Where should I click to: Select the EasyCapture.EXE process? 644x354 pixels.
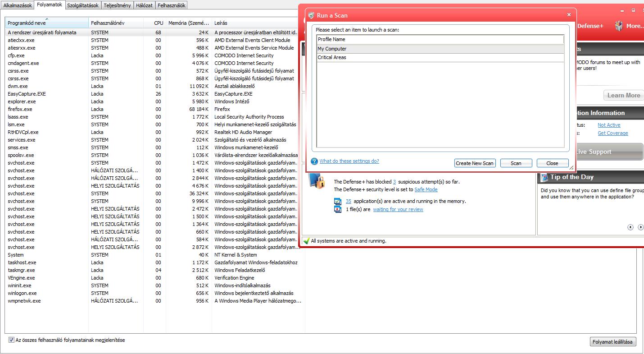[152, 94]
